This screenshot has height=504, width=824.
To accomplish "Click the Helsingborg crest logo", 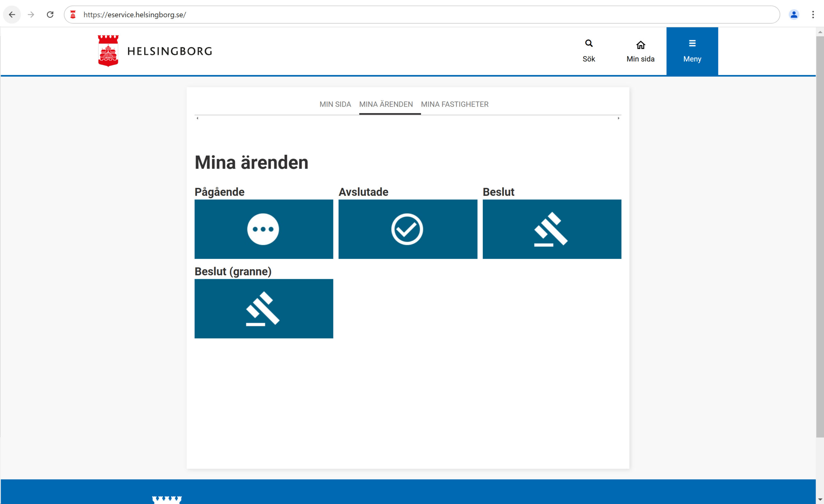I will tap(108, 51).
